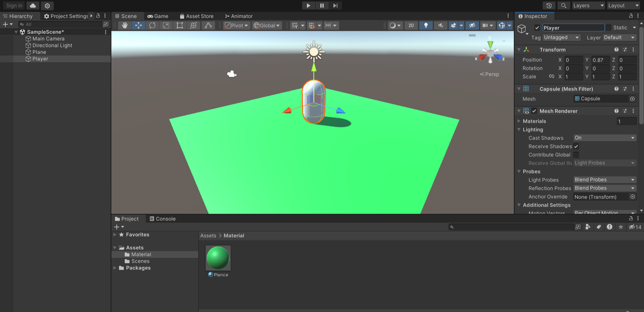
Task: Click the Pause button
Action: coord(322,5)
